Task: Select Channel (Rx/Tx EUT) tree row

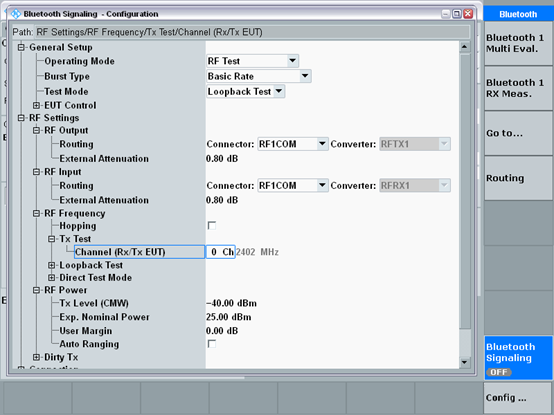Action: click(x=139, y=252)
